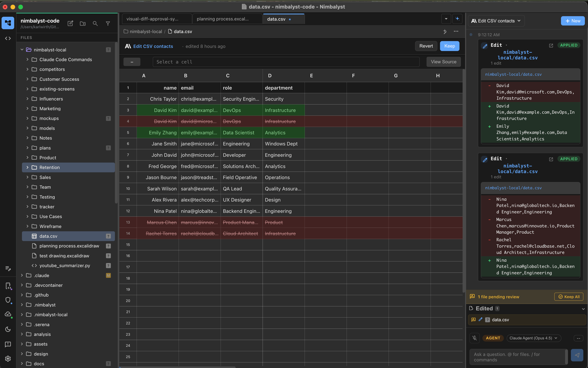Screen dimensions: 588x368
Task: Click the send message arrow in the agent panel
Action: (577, 355)
